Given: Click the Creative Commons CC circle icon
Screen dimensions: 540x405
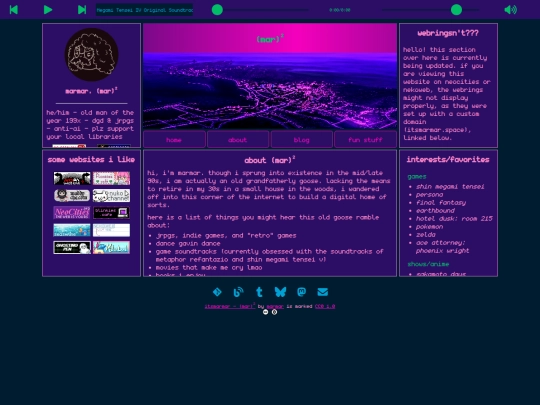Looking at the screenshot, I should point(265,312).
